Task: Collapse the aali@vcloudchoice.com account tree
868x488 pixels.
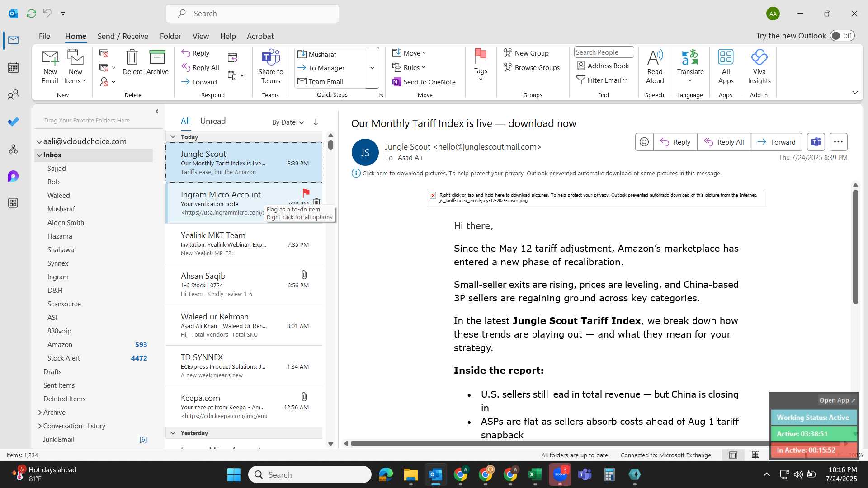Action: [39, 141]
